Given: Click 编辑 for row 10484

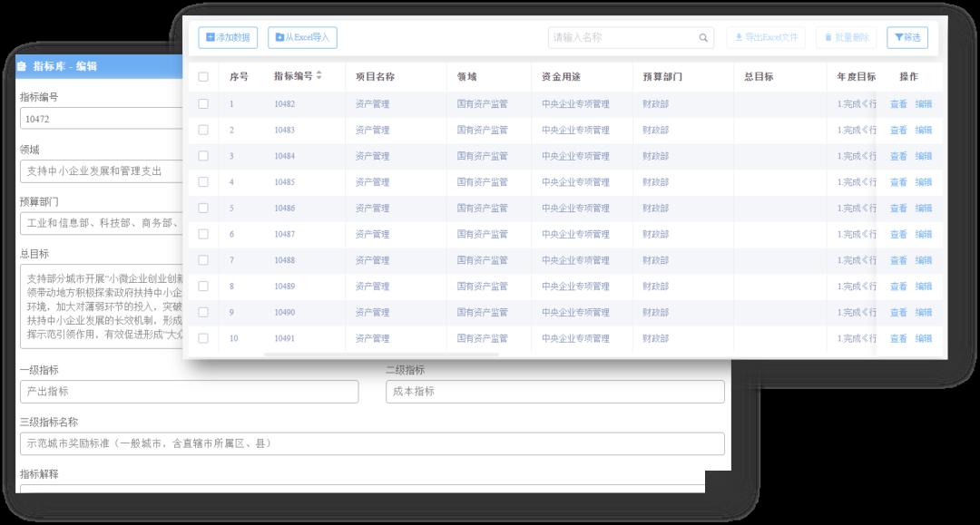Looking at the screenshot, I should 923,156.
